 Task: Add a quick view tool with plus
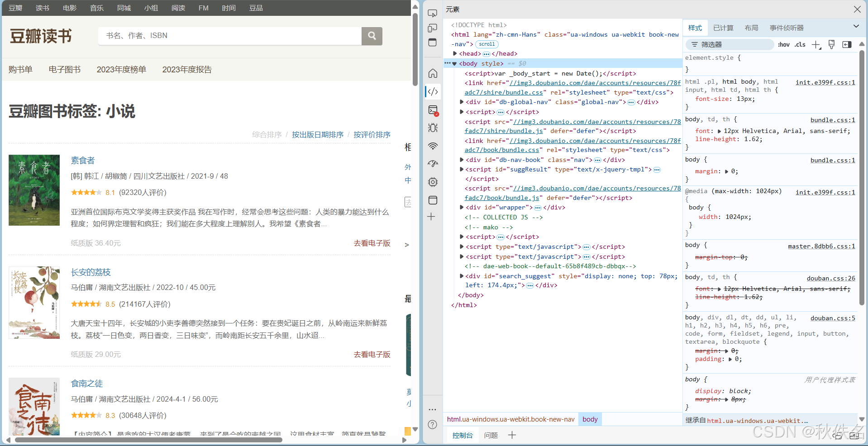(512, 435)
